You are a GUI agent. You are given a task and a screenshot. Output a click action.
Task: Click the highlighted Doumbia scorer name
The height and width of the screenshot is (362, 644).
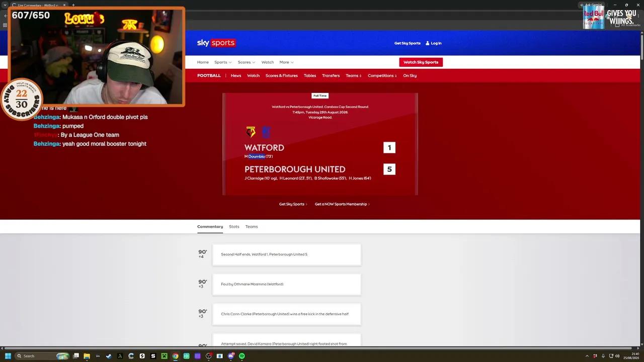257,156
